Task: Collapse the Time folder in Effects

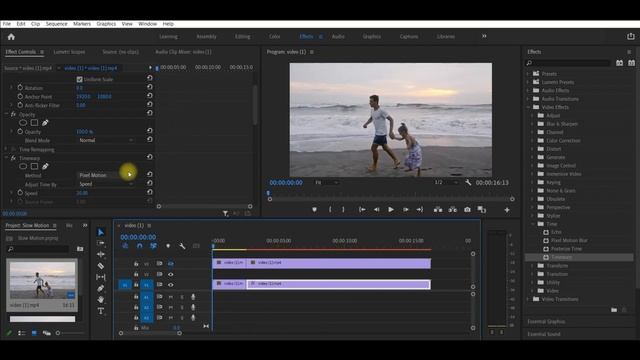Action: point(532,224)
